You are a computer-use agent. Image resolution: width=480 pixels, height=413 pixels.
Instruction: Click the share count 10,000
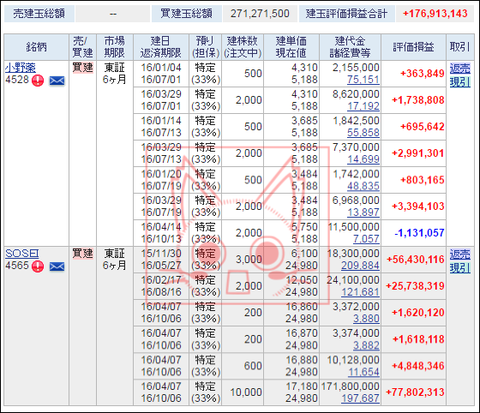point(246,392)
